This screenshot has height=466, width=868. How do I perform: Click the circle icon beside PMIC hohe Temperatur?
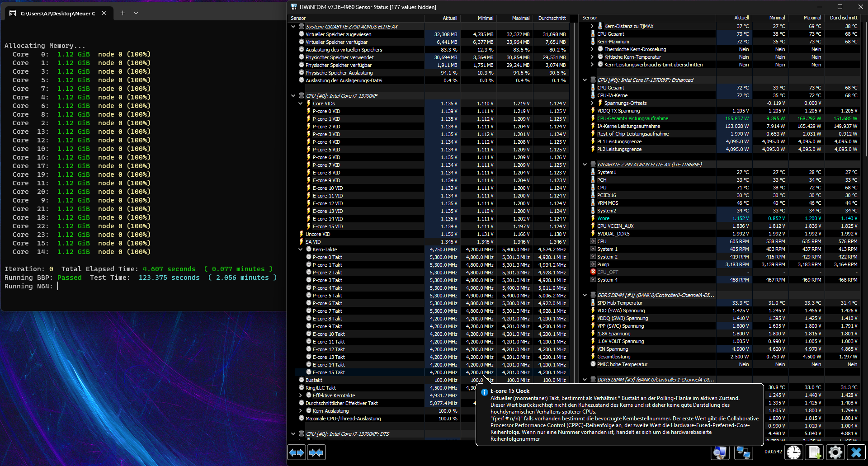click(593, 364)
